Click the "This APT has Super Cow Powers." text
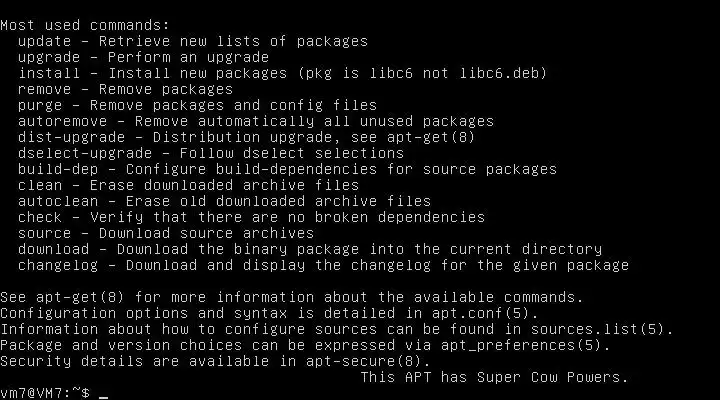This screenshot has width=720, height=400. point(494,377)
